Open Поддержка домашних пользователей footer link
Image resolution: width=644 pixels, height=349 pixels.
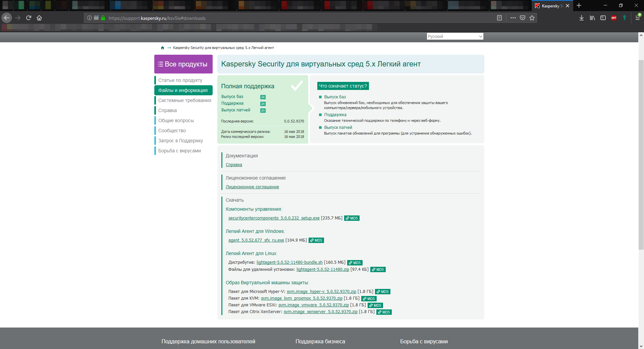coord(208,341)
